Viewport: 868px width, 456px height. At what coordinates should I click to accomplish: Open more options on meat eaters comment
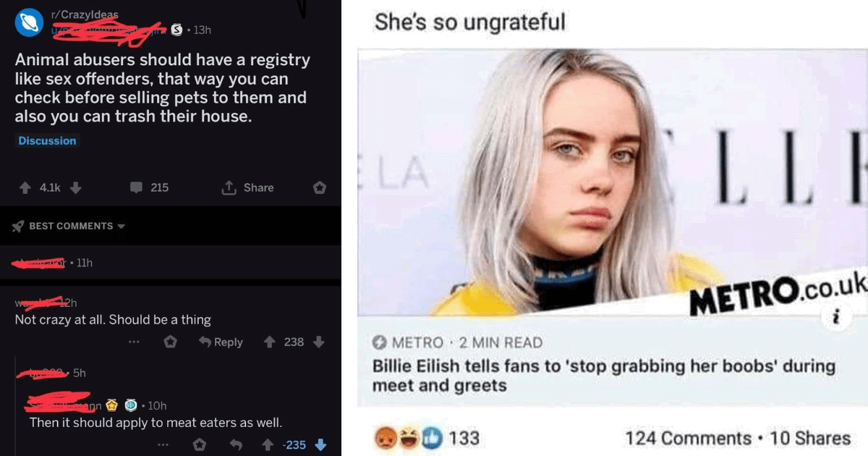coord(163,444)
